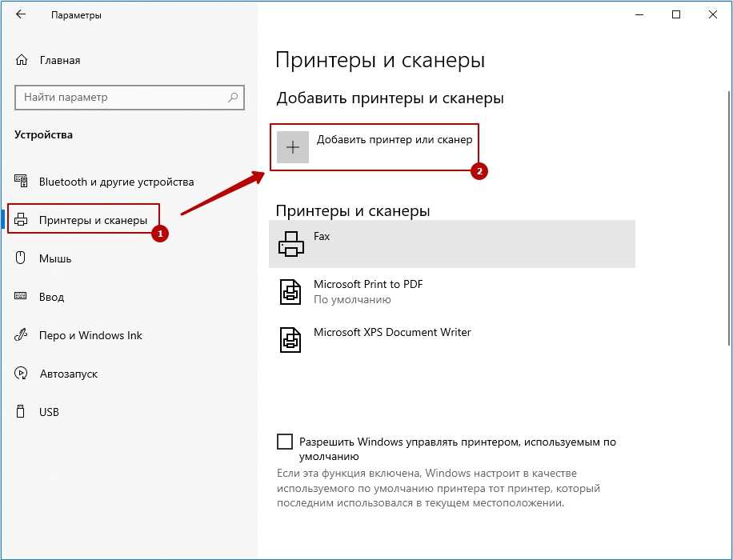Screen dimensions: 733x560
Task: Click the USB drive icon
Action: click(22, 412)
